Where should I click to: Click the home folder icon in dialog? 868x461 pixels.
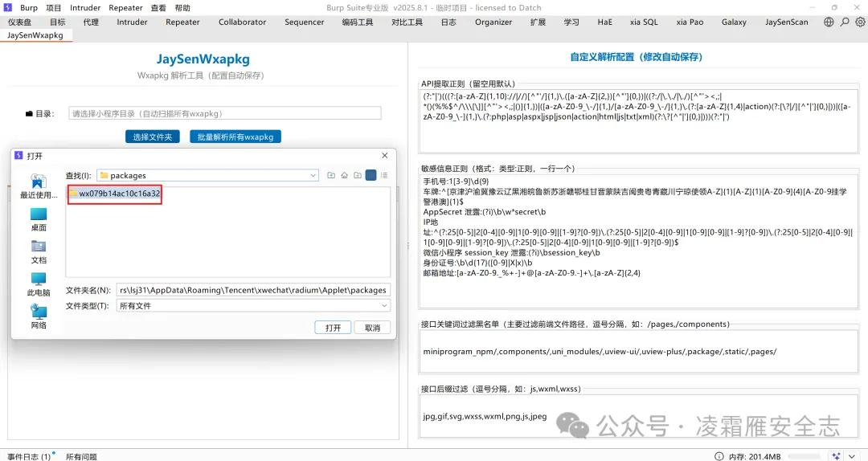coord(344,175)
